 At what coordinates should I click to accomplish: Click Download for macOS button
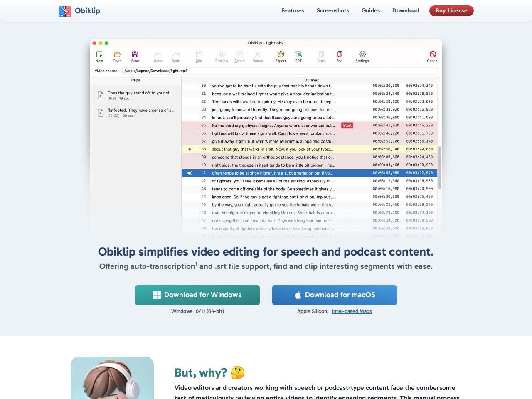[x=335, y=295]
